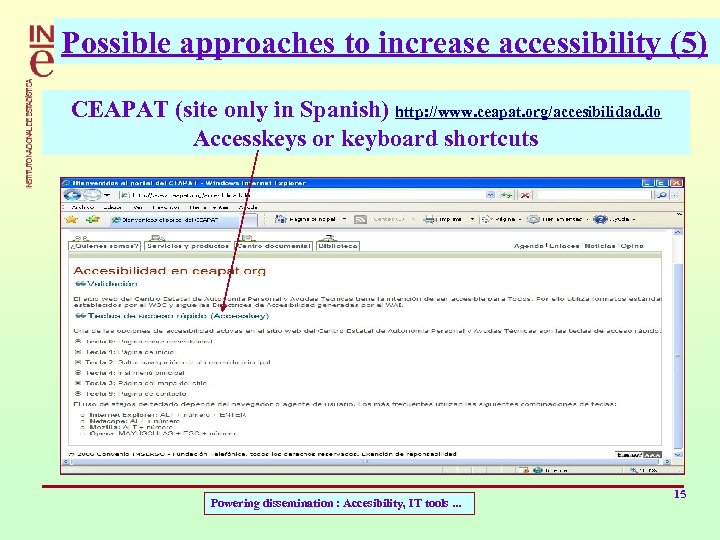Click the RSS feeds icon

[360, 220]
